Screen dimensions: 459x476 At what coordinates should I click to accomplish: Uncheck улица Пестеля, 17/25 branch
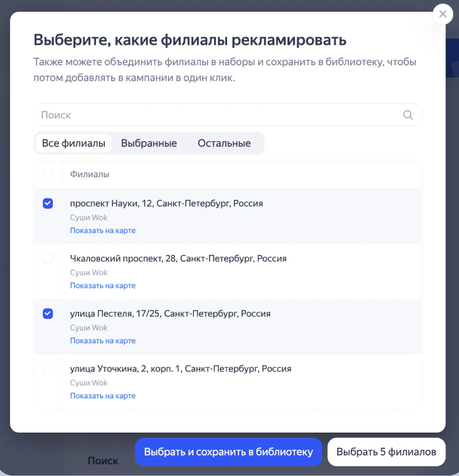48,314
